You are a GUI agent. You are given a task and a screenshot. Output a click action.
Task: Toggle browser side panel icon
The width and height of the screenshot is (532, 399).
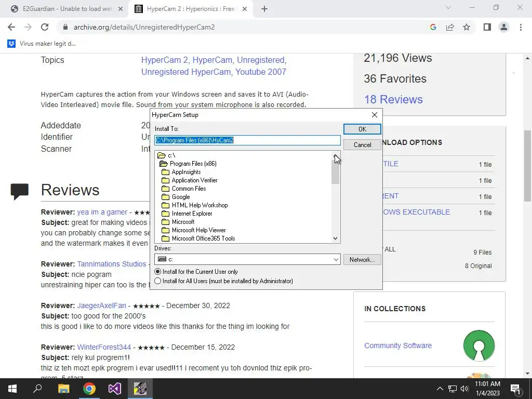[x=487, y=27]
